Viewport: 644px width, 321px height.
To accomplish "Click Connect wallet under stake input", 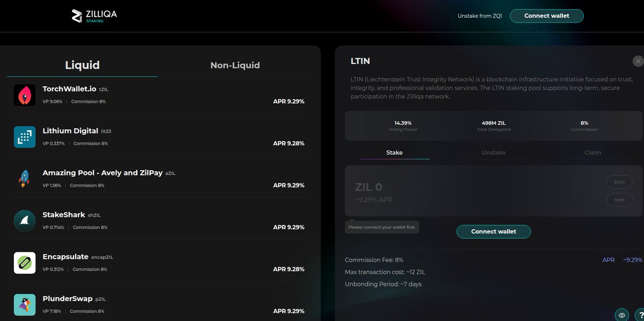I will pyautogui.click(x=493, y=231).
